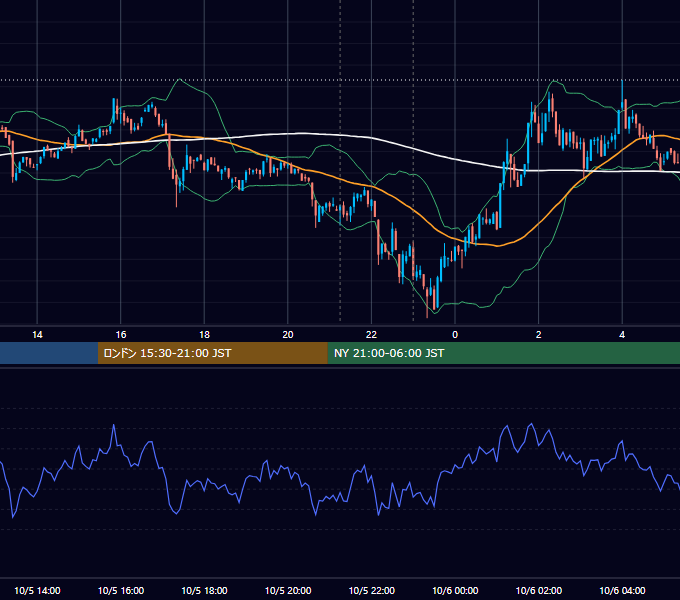Click the 10/6 00:00 label on oscillator axis
Screen dimensions: 680x600
point(455,590)
